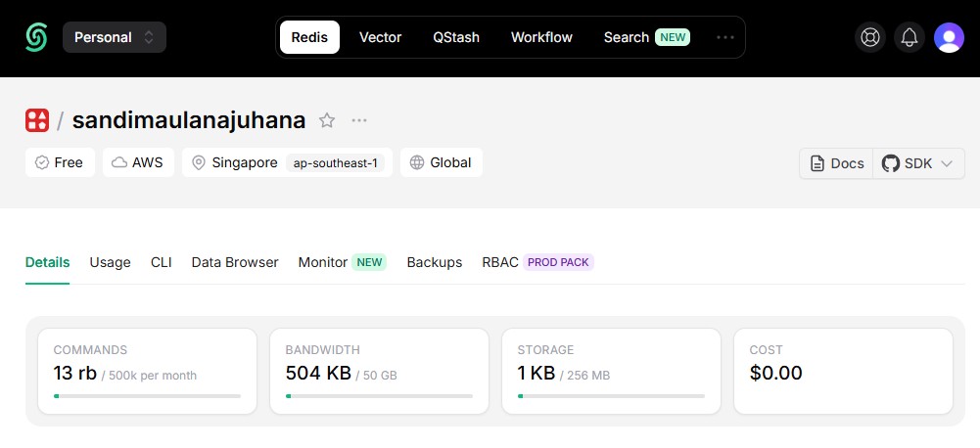This screenshot has width=980, height=448.
Task: Open the database more options ellipsis
Action: (x=359, y=120)
